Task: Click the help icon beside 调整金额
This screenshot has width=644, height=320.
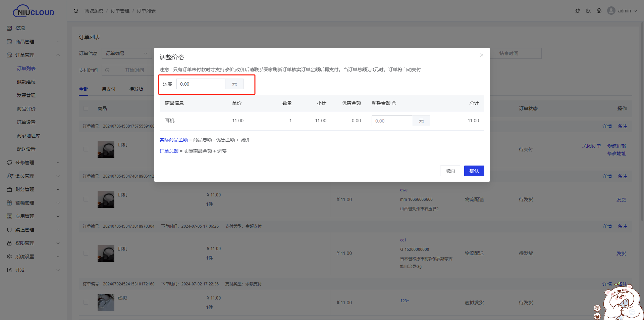Action: click(x=394, y=103)
